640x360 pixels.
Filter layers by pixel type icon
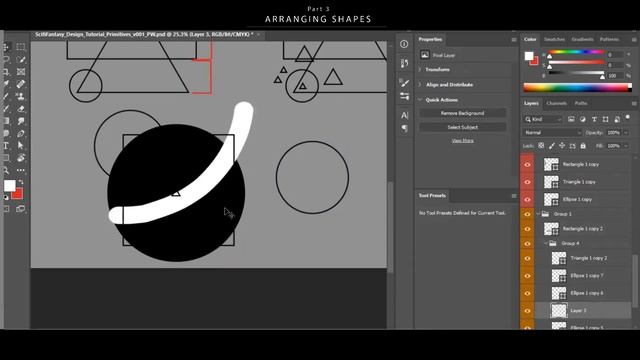(x=571, y=119)
